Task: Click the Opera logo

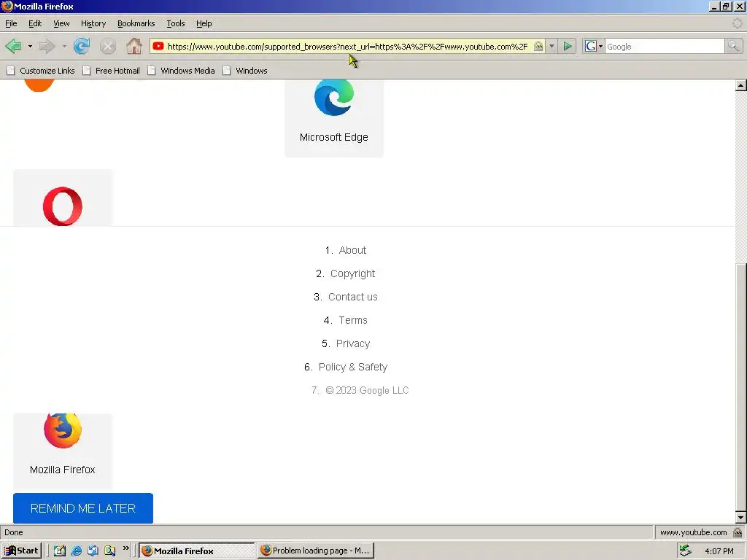Action: [63, 206]
